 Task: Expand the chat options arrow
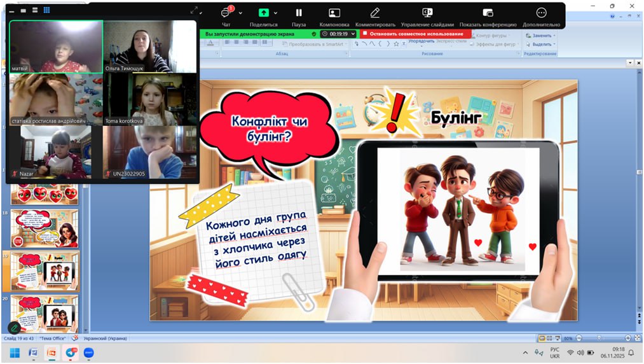pyautogui.click(x=240, y=13)
